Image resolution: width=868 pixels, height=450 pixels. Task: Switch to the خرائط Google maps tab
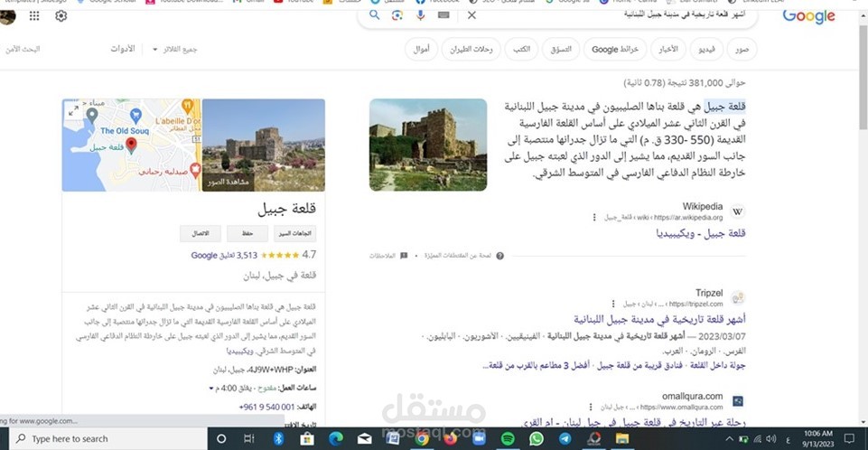pyautogui.click(x=615, y=50)
